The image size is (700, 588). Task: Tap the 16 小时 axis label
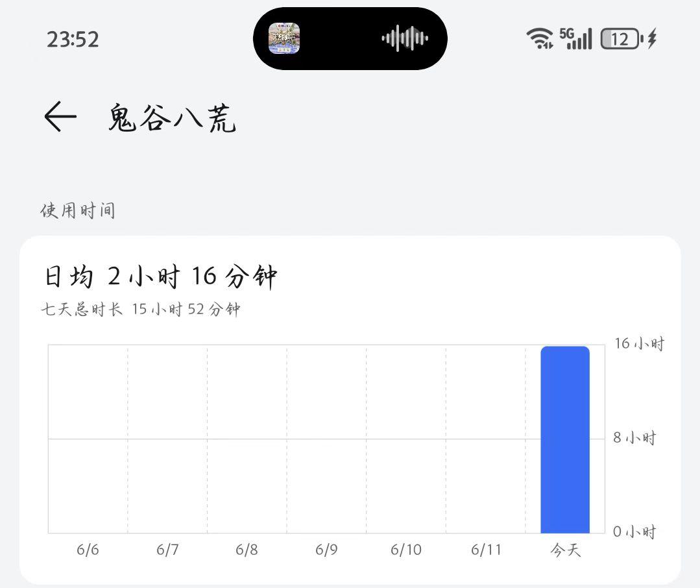(639, 343)
